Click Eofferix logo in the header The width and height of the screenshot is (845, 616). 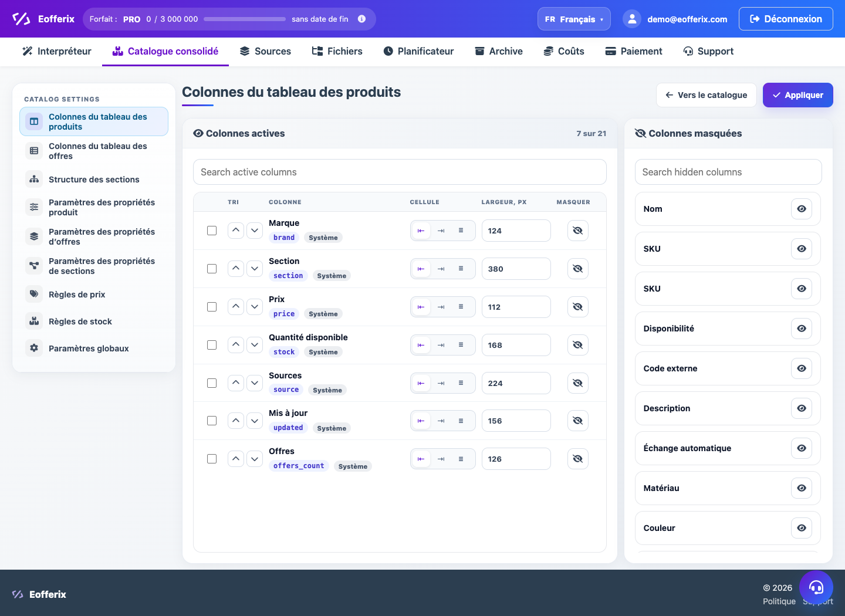[43, 19]
